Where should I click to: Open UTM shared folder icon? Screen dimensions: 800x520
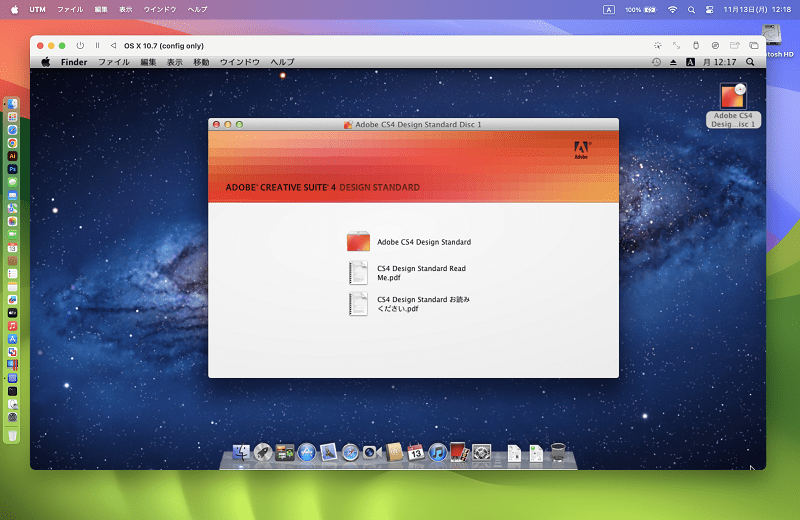click(735, 45)
